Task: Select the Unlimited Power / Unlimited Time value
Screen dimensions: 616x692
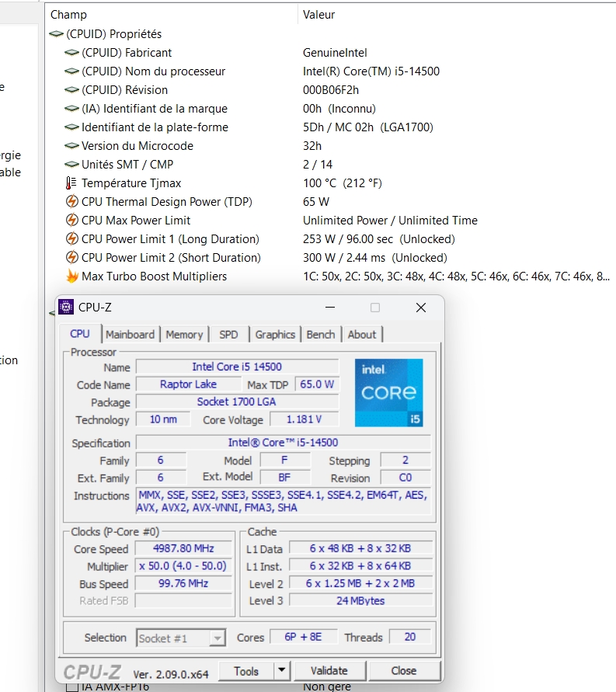Action: [390, 221]
